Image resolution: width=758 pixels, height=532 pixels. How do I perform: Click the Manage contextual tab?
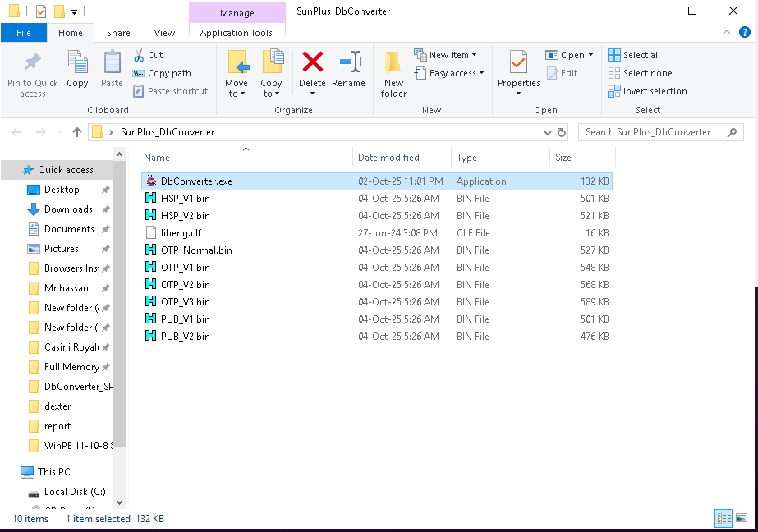[x=237, y=13]
